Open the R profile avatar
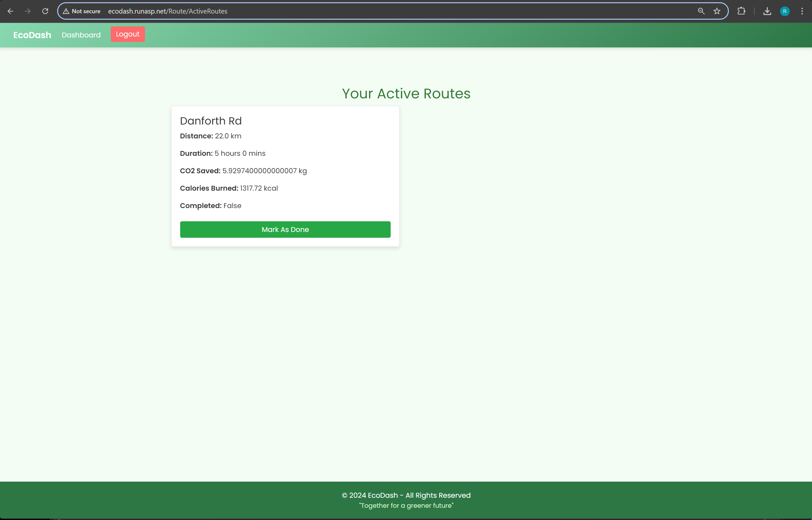The width and height of the screenshot is (812, 520). pos(785,11)
